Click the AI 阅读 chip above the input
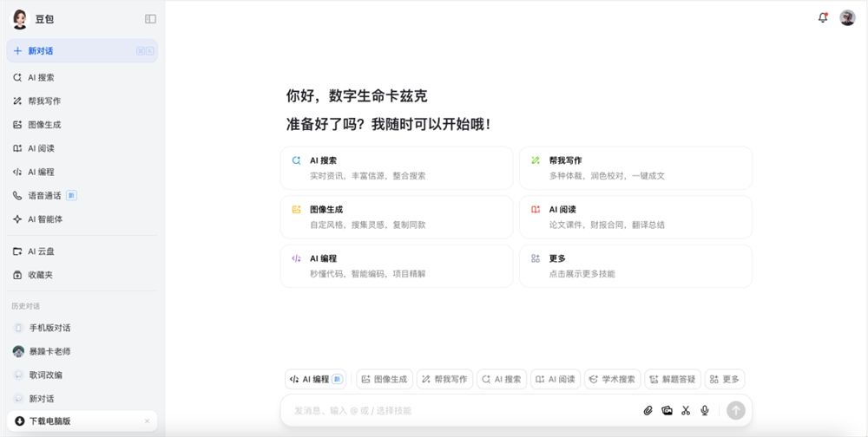The width and height of the screenshot is (868, 437). (556, 380)
